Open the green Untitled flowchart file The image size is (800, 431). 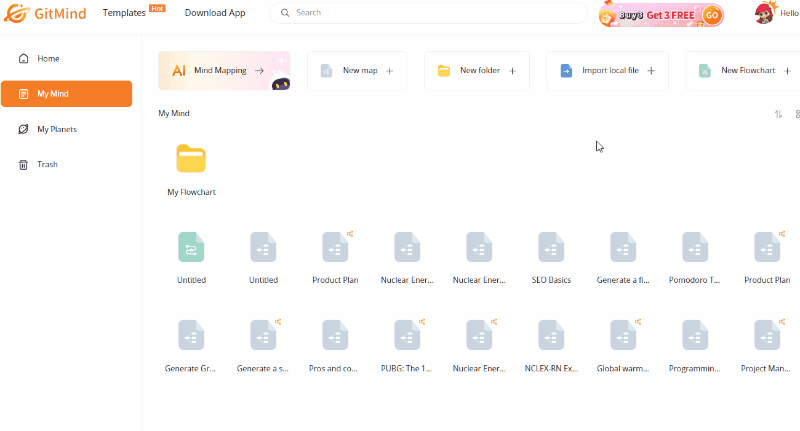[x=191, y=248]
